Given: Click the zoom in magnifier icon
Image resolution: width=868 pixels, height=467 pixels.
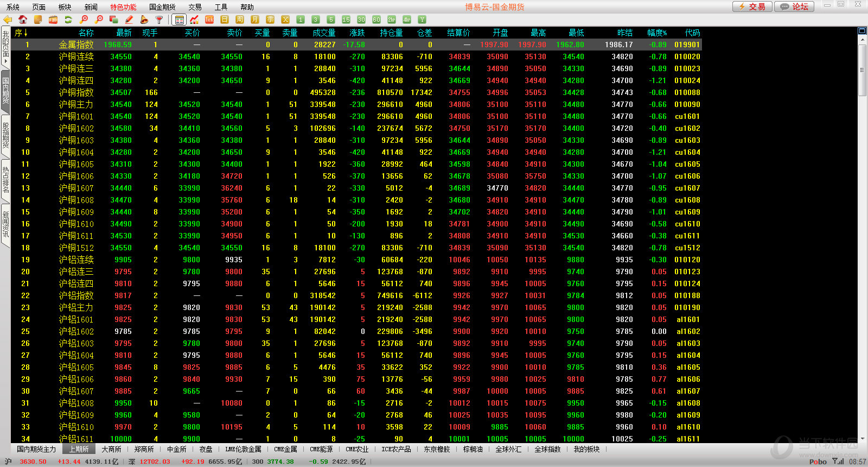Looking at the screenshot, I should [84, 20].
